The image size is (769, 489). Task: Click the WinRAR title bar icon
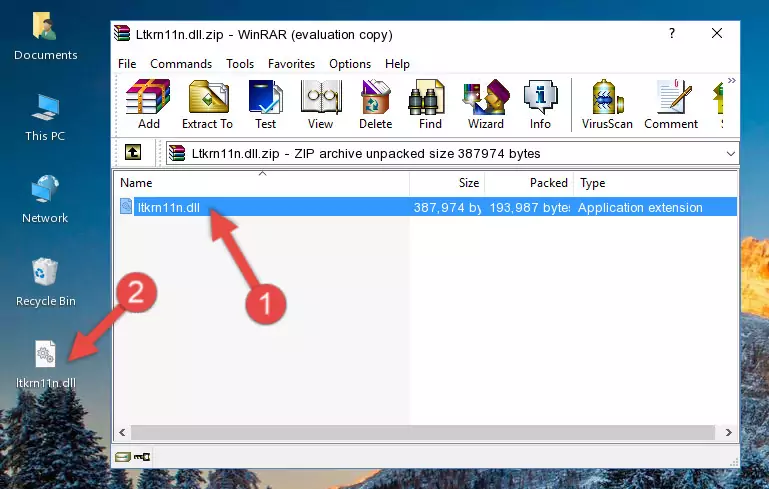[x=122, y=33]
